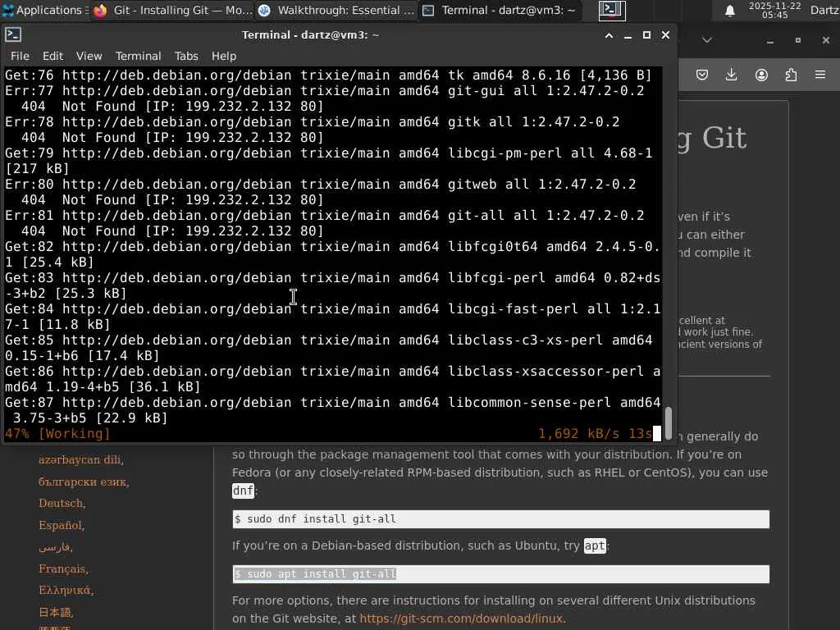Open Firefox downloads icon
The height and width of the screenshot is (630, 840).
click(x=731, y=75)
